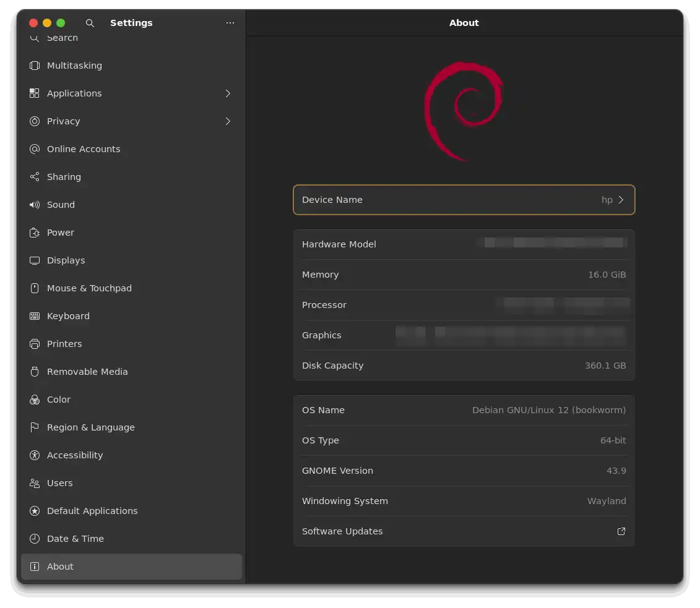This screenshot has height=608, width=700.
Task: Click the Processor label
Action: click(x=324, y=305)
